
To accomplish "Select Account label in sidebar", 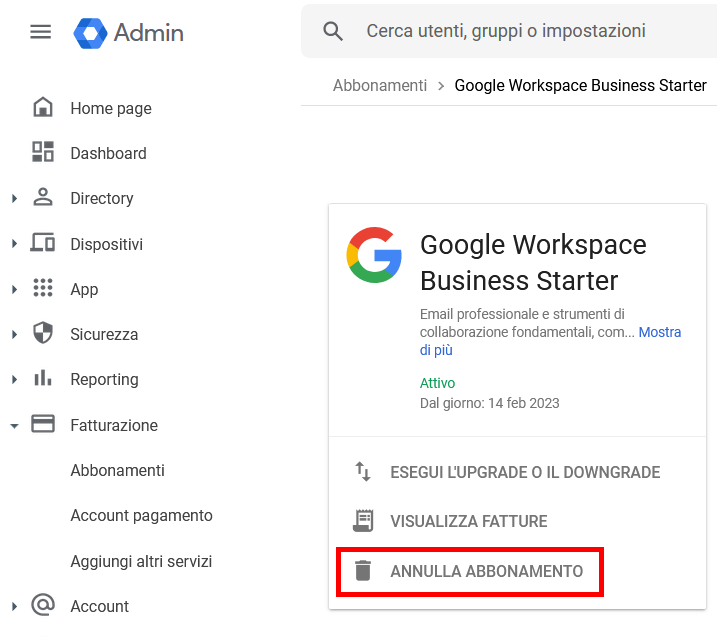I will (100, 606).
